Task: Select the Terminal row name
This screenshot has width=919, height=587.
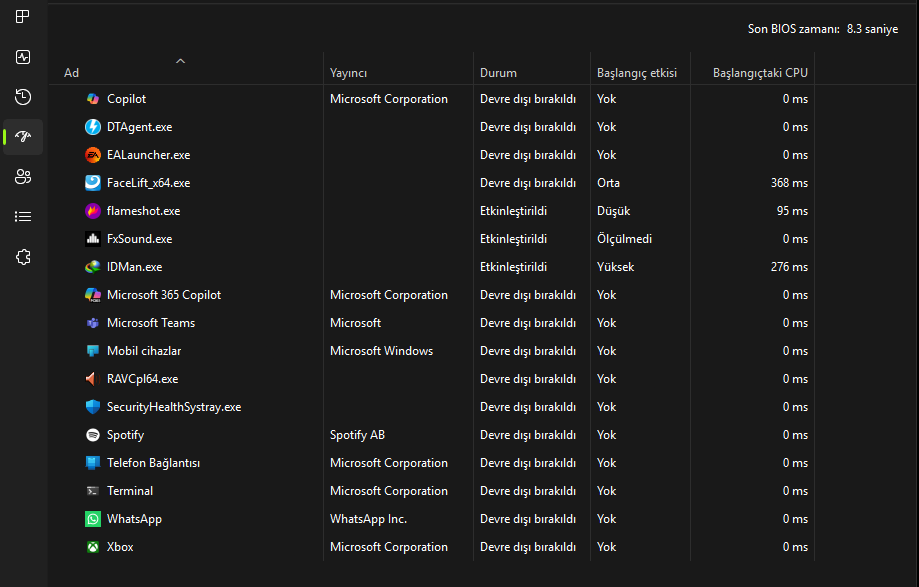Action: (130, 491)
